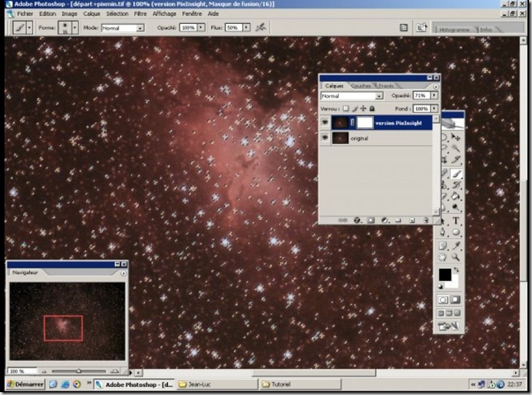
Task: Click the black foreground color swatch
Action: click(x=445, y=274)
